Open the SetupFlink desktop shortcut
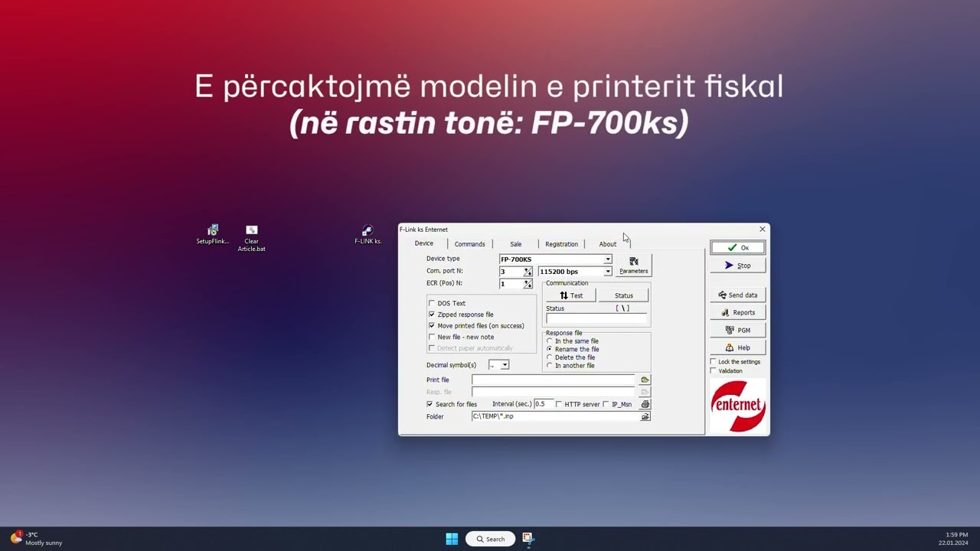The image size is (980, 551). tap(213, 235)
